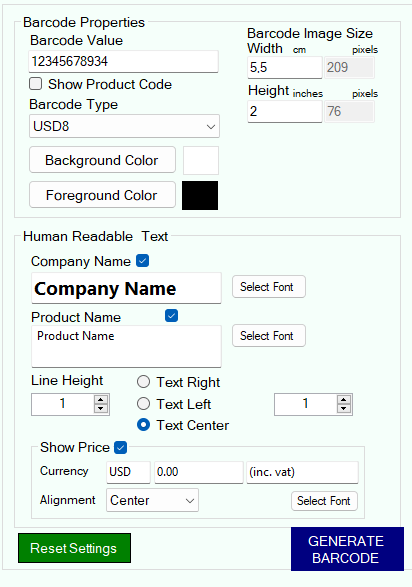
Task: Select the Text Right radio button
Action: 143,382
